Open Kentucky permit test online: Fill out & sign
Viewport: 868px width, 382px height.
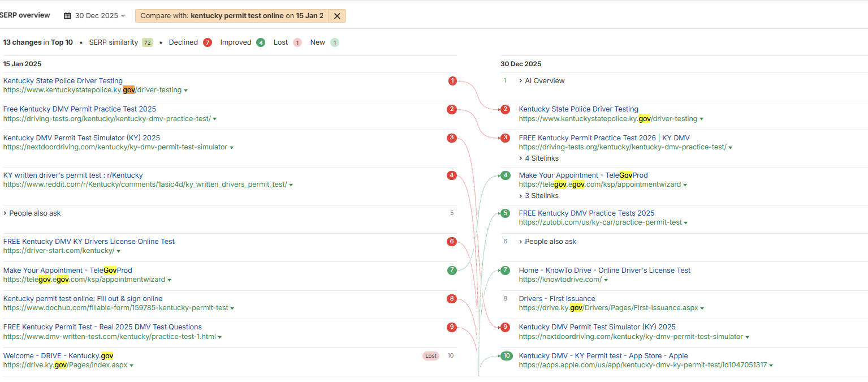(83, 299)
